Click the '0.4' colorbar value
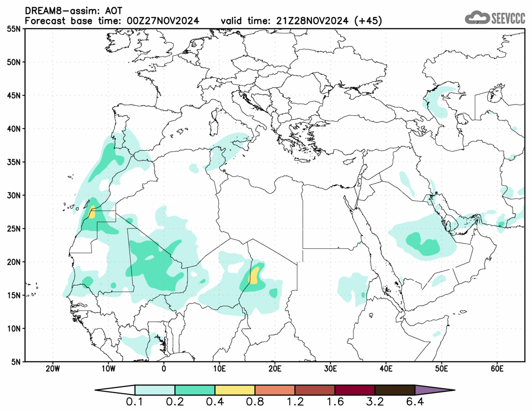The width and height of the screenshot is (532, 413). [215, 402]
